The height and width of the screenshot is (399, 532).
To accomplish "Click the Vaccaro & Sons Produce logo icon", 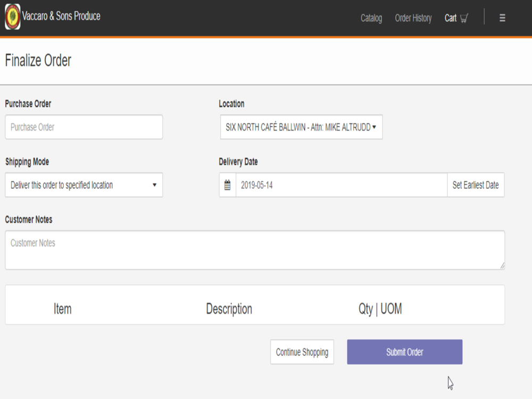I will tap(13, 16).
